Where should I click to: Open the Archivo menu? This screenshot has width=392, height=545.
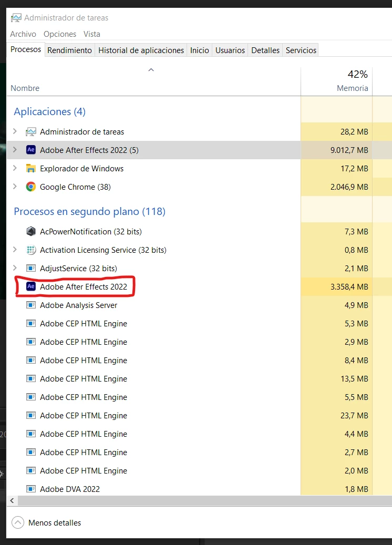tap(23, 34)
